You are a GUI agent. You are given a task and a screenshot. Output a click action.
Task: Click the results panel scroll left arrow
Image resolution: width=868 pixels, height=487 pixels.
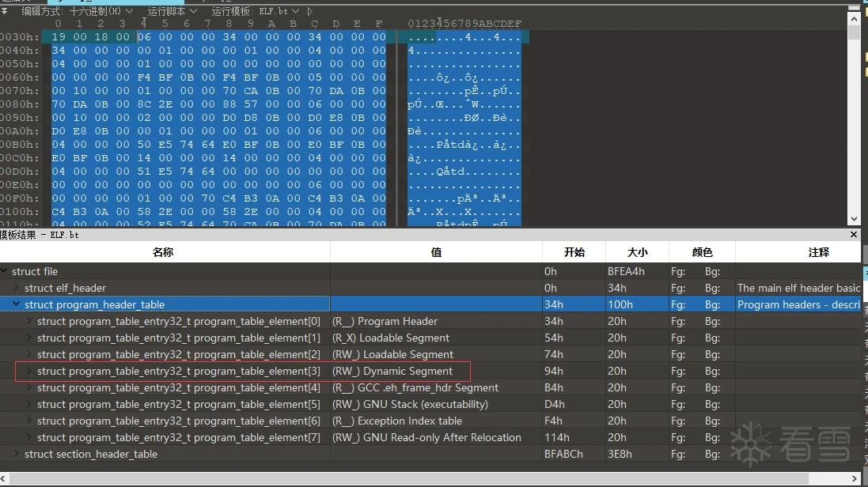tap(4, 478)
